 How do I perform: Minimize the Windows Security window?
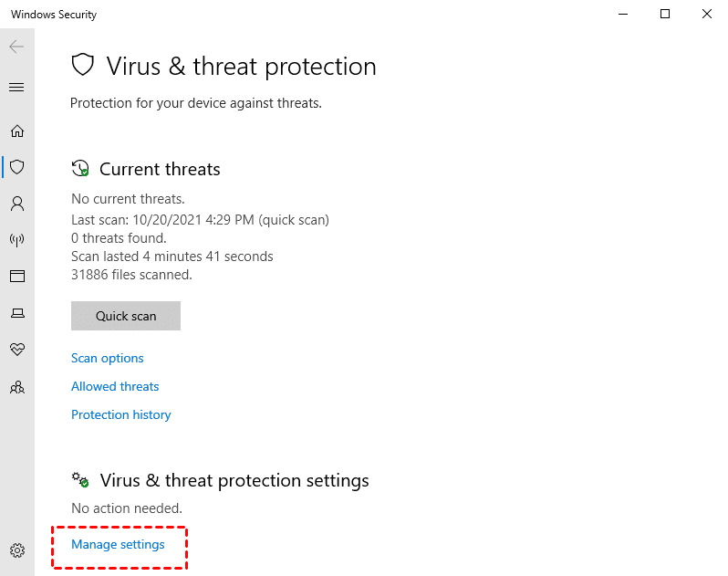(623, 15)
